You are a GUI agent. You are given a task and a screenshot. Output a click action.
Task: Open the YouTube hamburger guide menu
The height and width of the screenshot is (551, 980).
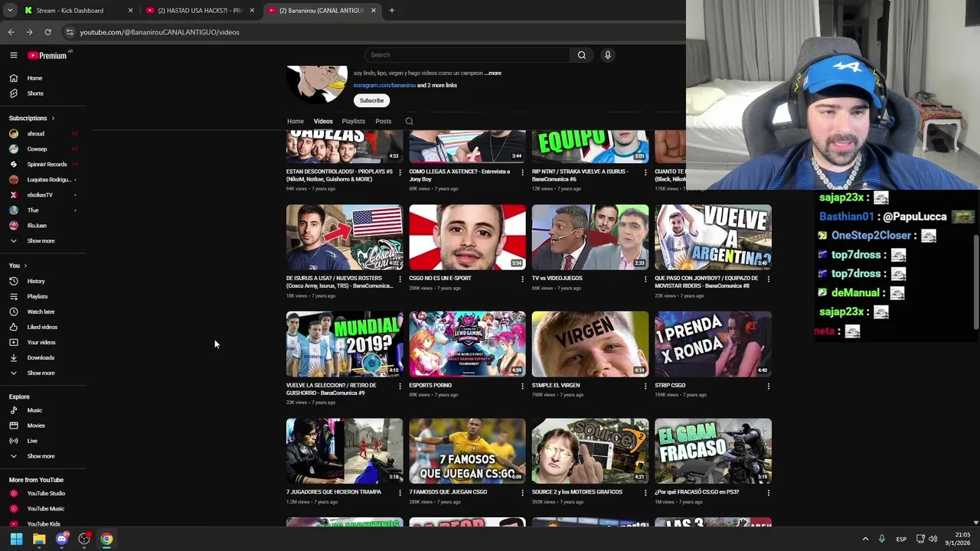pos(13,55)
